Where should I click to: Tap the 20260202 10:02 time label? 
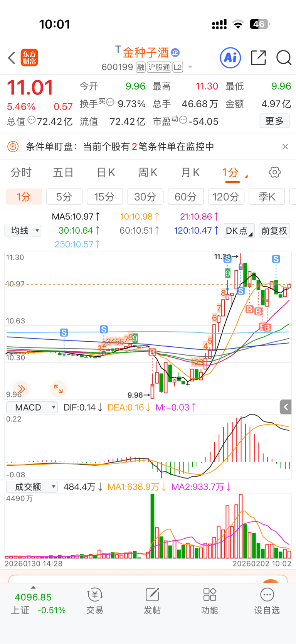pos(262,563)
